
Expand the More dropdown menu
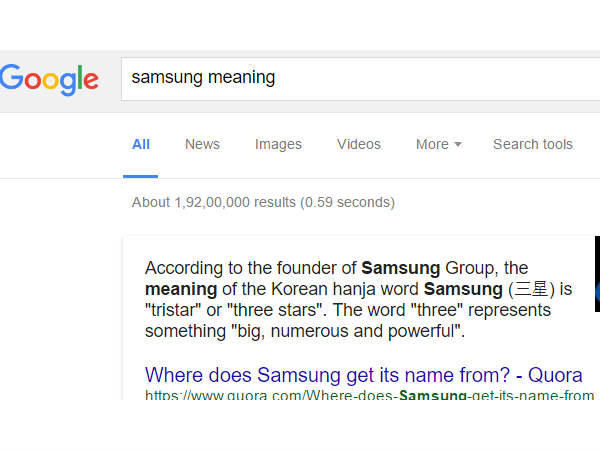(433, 144)
